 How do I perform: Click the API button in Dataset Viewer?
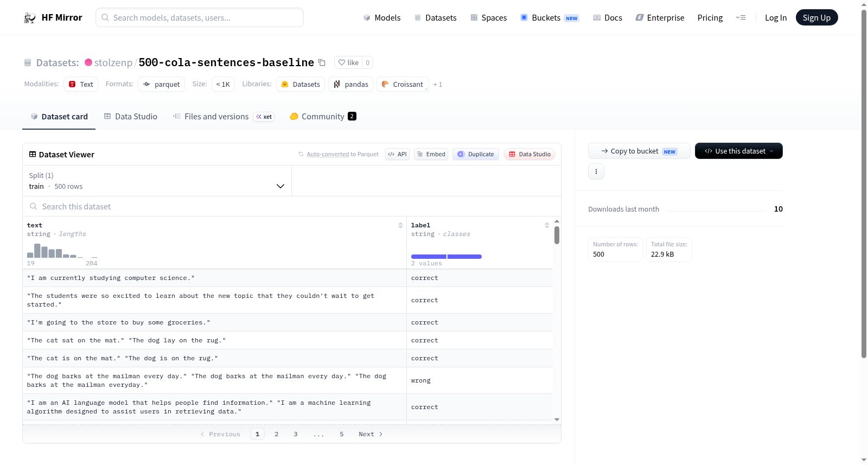point(397,155)
